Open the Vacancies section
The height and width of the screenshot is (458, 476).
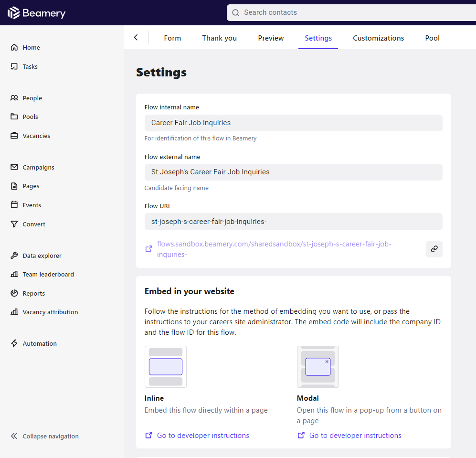click(x=36, y=136)
